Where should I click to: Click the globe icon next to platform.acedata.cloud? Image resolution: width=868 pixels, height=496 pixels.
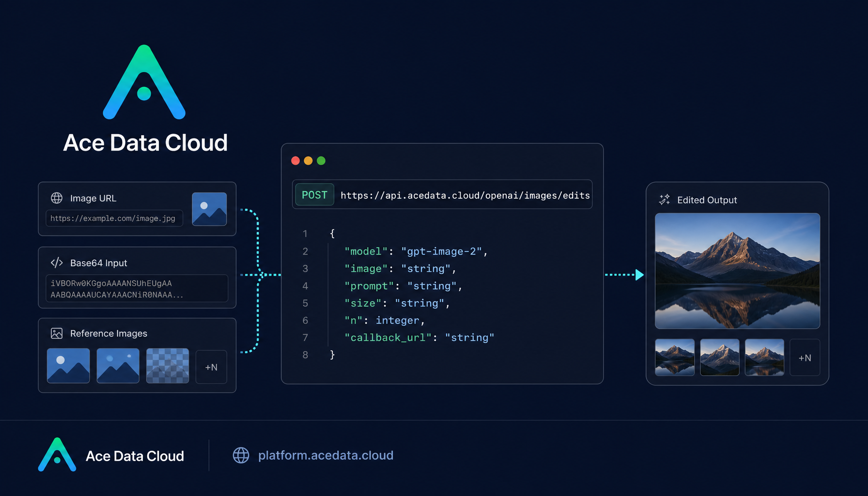(x=241, y=455)
